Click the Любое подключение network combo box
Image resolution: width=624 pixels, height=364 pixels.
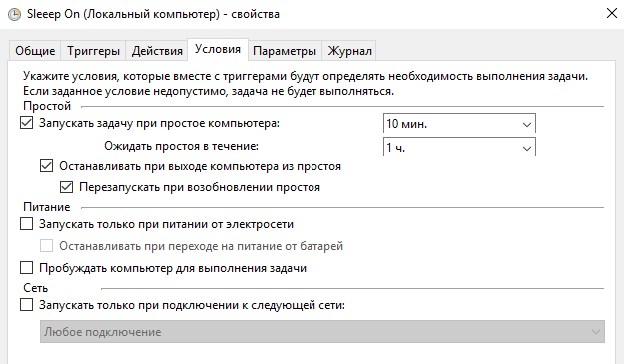[321, 332]
